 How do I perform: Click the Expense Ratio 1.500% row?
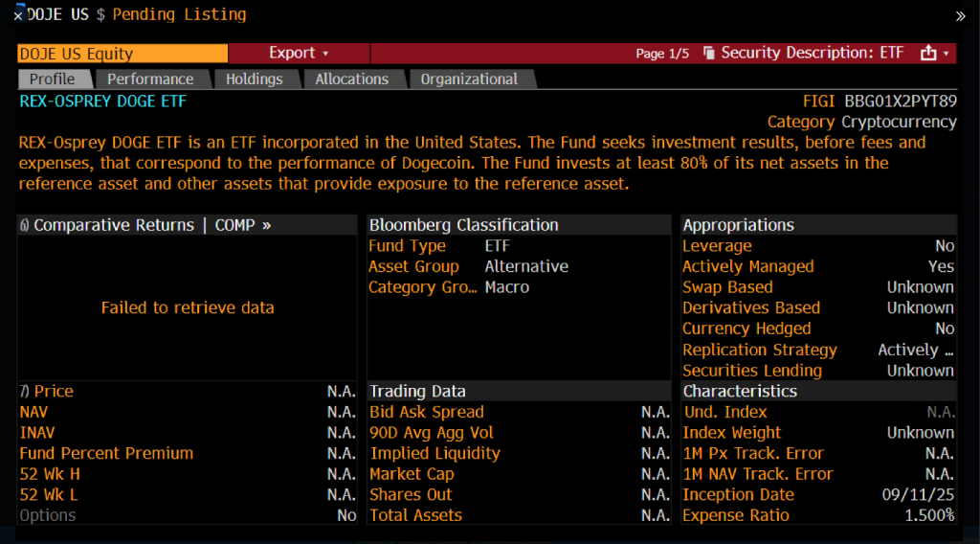click(x=819, y=515)
